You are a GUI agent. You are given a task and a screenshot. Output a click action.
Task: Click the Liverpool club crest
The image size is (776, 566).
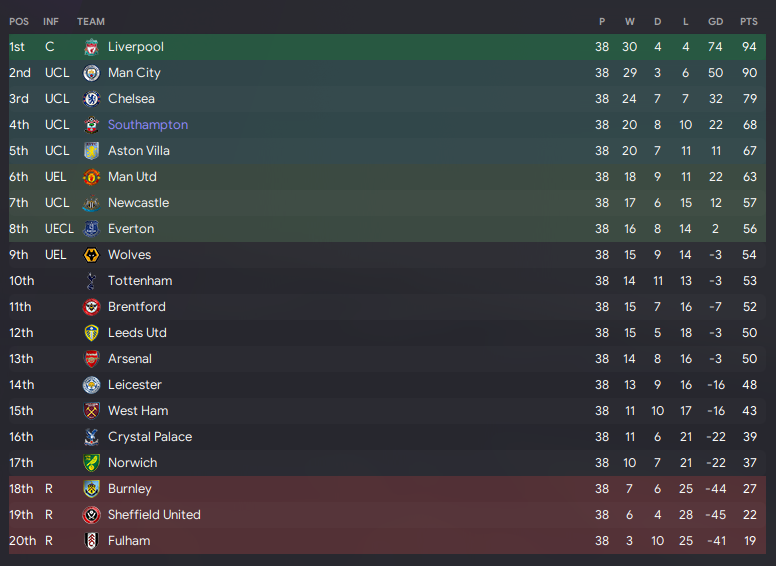(91, 47)
